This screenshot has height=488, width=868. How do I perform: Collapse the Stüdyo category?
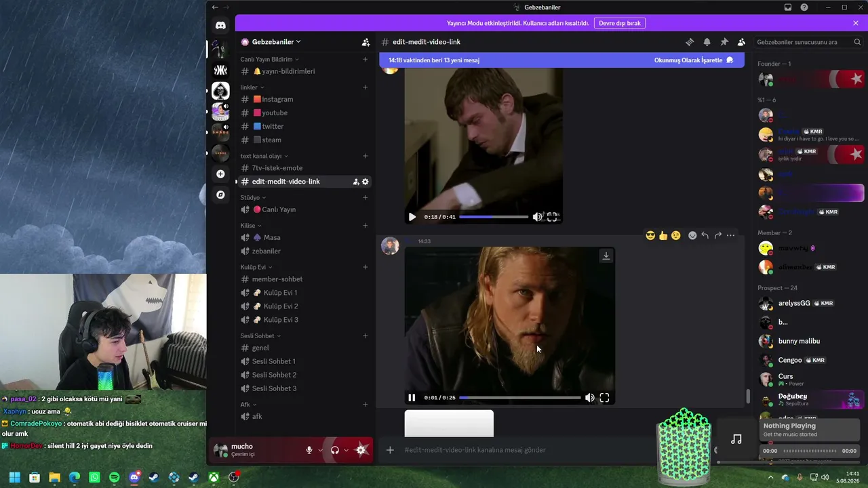click(x=253, y=198)
